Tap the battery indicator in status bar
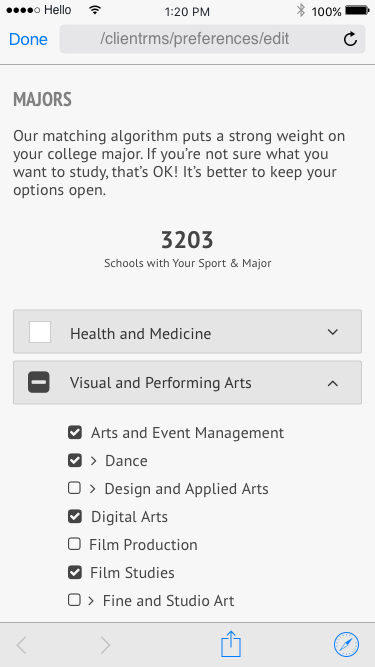The width and height of the screenshot is (375, 667). coord(357,10)
